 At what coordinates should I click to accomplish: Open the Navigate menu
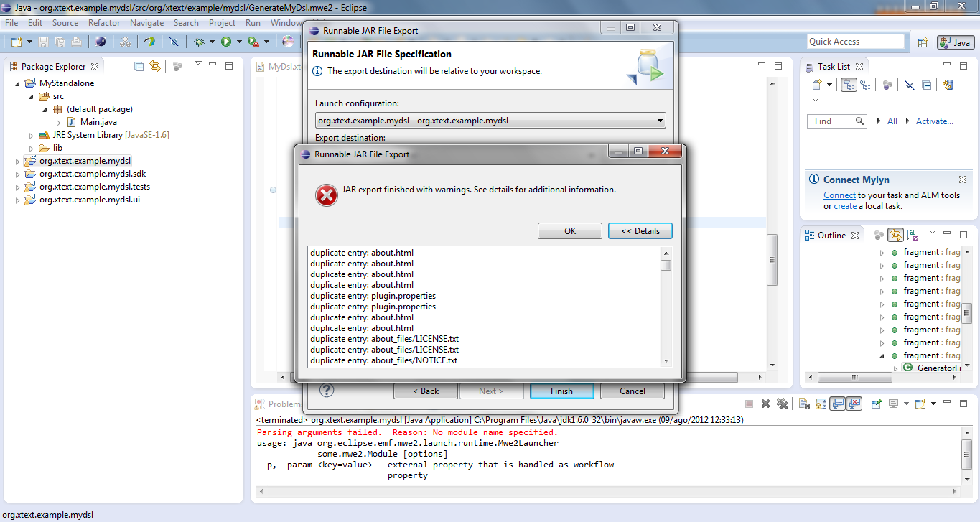(x=146, y=23)
